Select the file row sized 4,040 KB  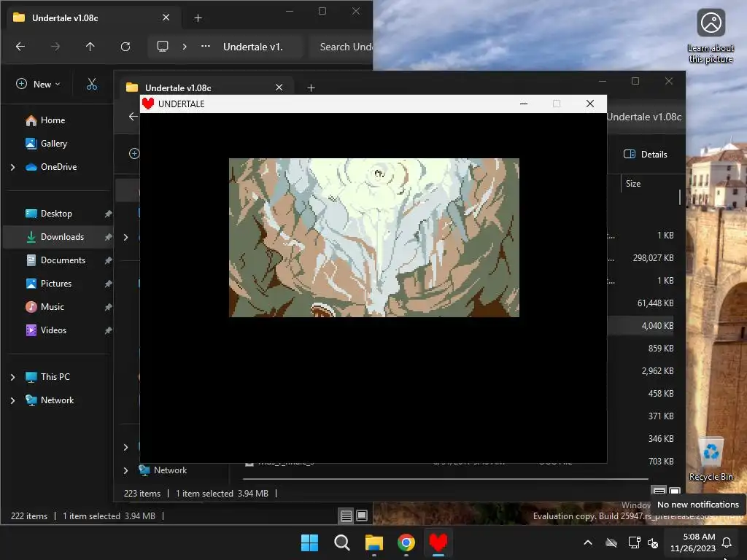pyautogui.click(x=657, y=326)
